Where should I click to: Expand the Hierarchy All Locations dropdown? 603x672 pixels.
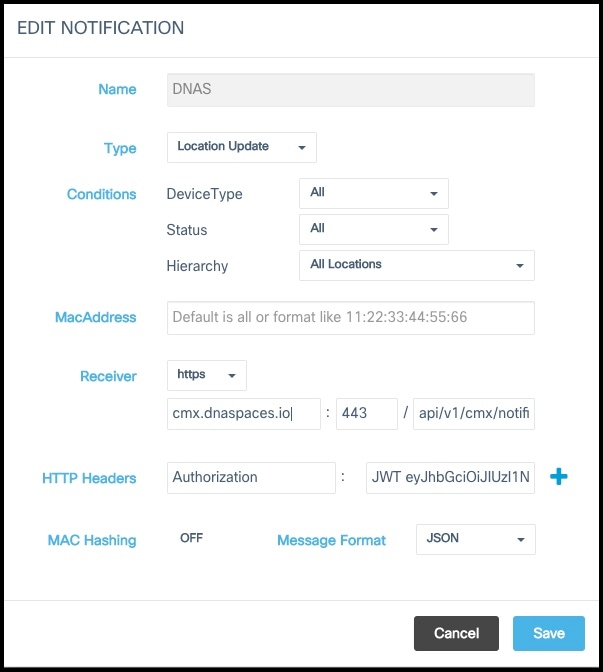tap(417, 265)
